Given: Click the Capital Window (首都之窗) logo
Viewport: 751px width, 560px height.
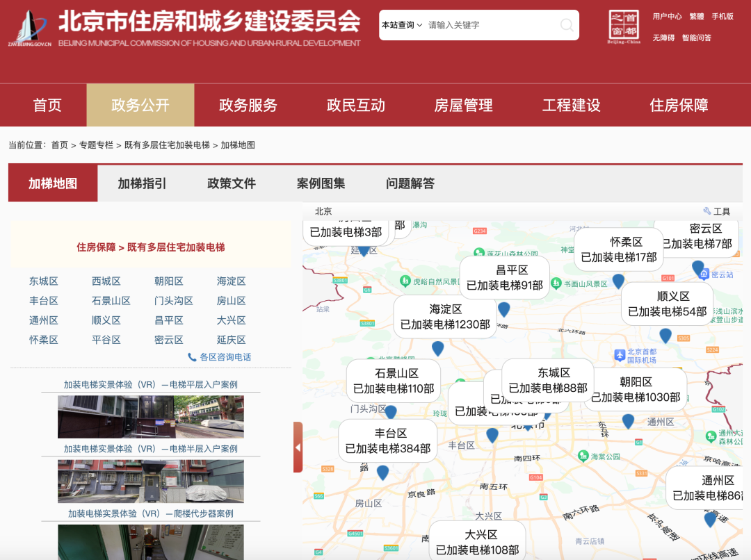Looking at the screenshot, I should pyautogui.click(x=623, y=26).
